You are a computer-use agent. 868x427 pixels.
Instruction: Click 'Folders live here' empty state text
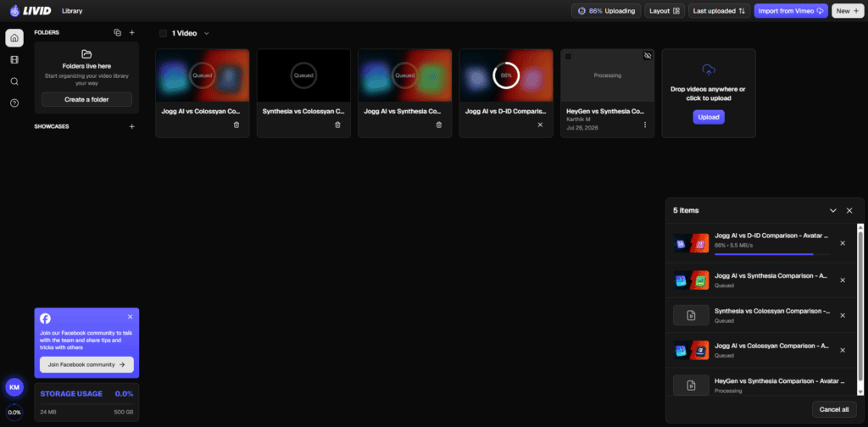[x=86, y=66]
